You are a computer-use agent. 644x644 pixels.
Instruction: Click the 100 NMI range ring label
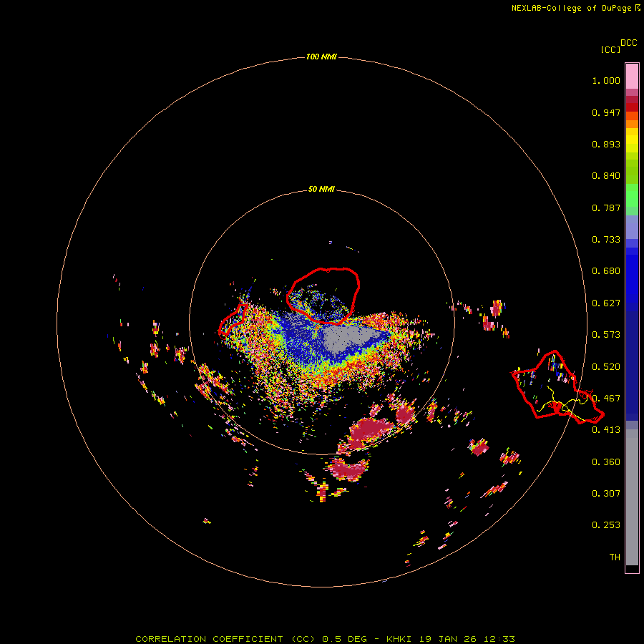coord(321,57)
